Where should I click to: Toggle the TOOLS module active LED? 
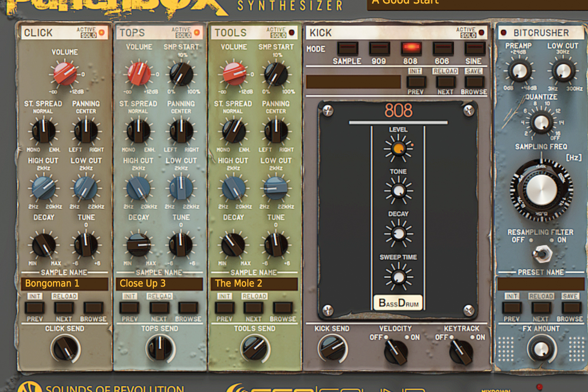(292, 33)
